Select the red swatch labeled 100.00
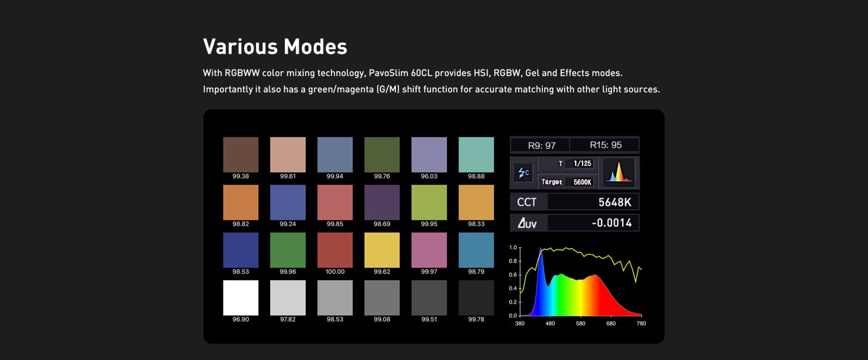The width and height of the screenshot is (868, 360). [335, 250]
